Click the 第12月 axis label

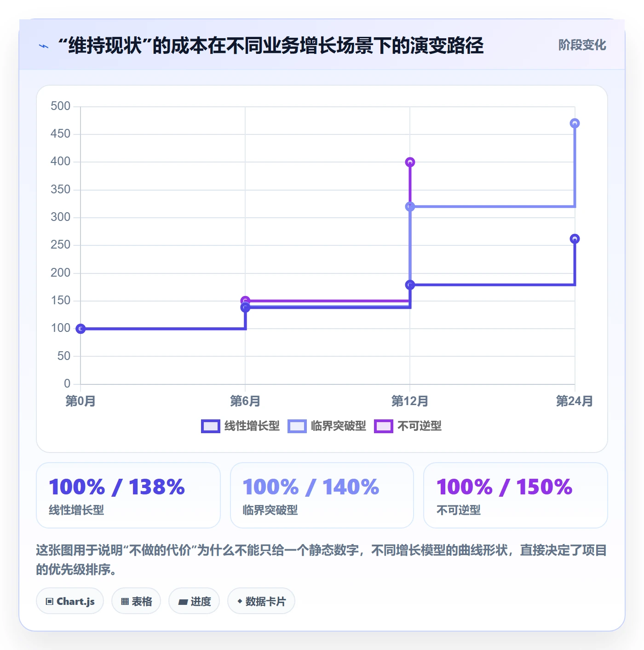[x=410, y=401]
